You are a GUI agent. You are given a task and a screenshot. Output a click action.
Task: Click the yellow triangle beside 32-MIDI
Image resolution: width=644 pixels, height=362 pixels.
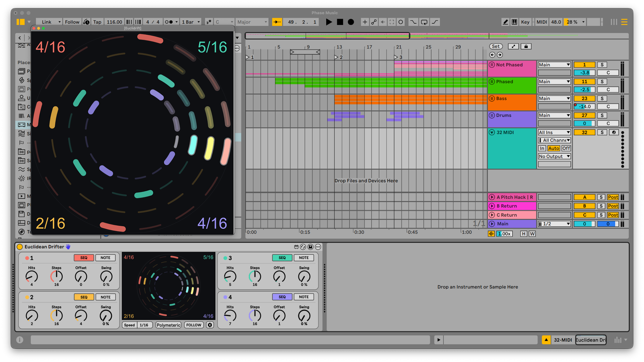coord(546,340)
